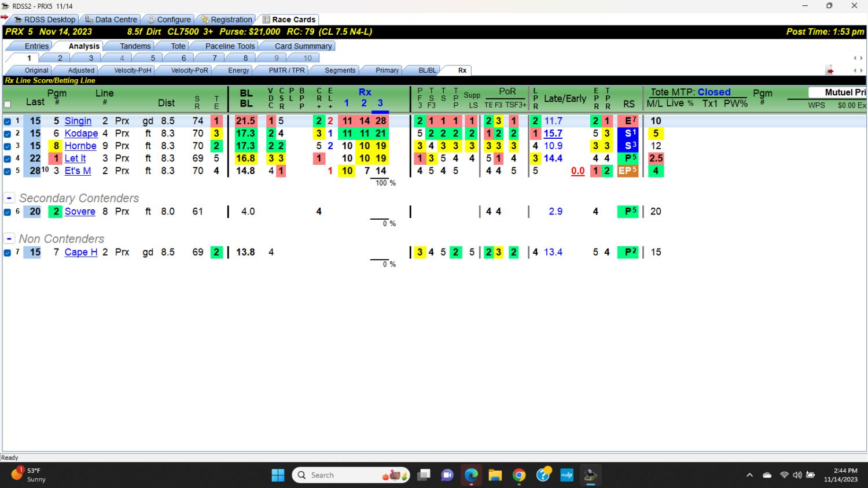Uncheck the checkbox for the Let It row
Screen dimensions: 868x488
[8, 158]
